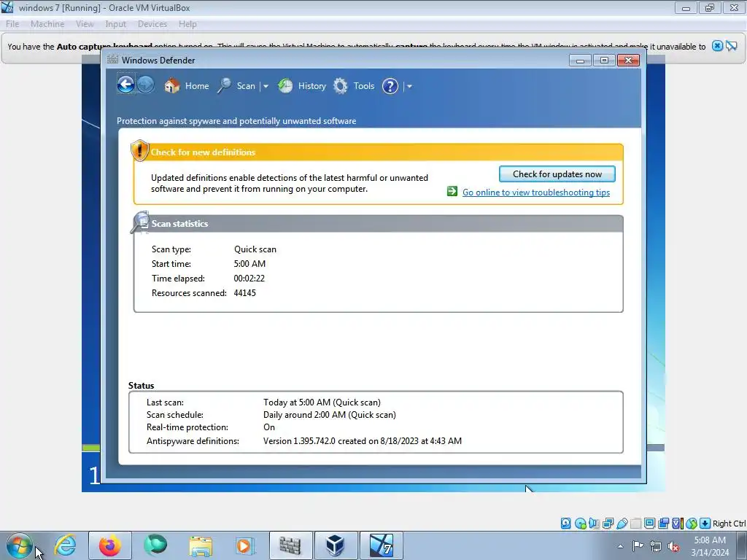Click Check for updates now

pos(557,174)
